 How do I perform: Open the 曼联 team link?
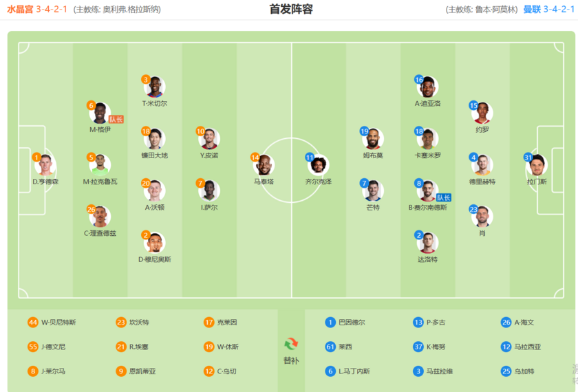pos(531,10)
